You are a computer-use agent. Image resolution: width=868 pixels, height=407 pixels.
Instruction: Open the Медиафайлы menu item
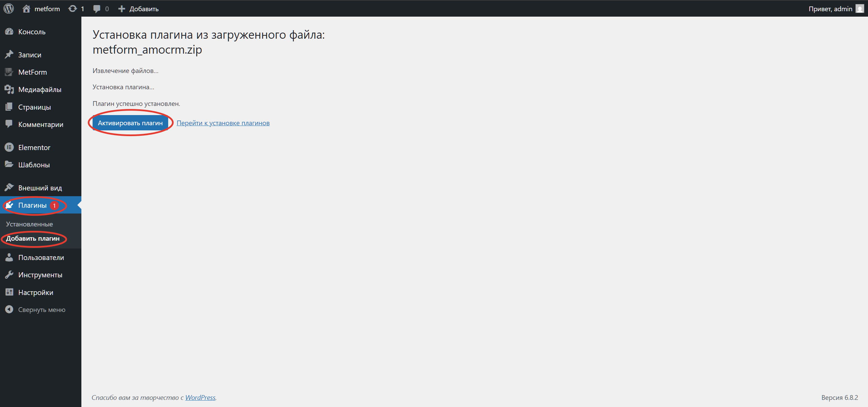(x=41, y=89)
